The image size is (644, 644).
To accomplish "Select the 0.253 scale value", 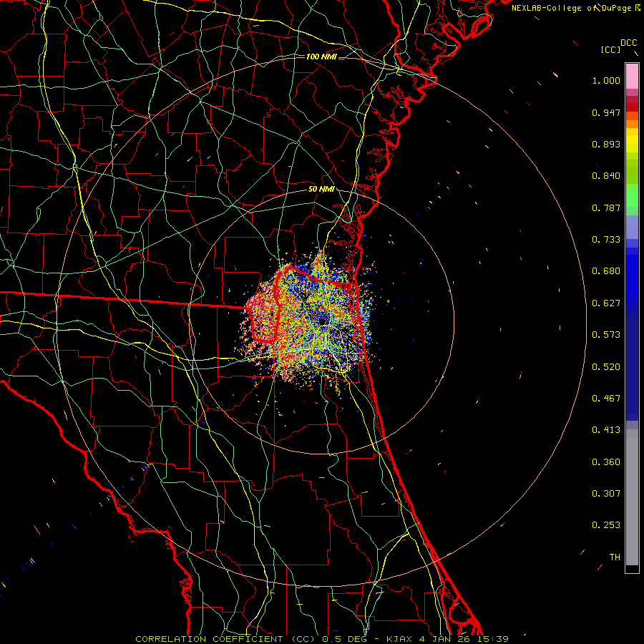I will [x=606, y=525].
